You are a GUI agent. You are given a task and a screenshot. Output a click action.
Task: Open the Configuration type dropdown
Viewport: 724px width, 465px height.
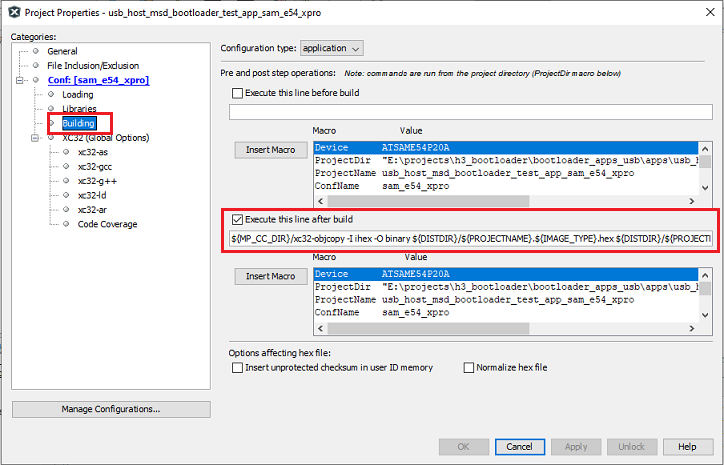pos(331,48)
